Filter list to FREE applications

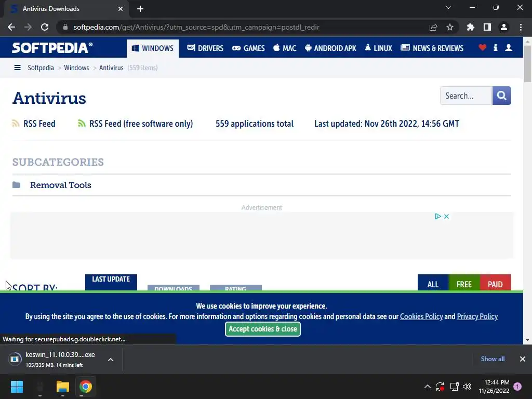464,283
